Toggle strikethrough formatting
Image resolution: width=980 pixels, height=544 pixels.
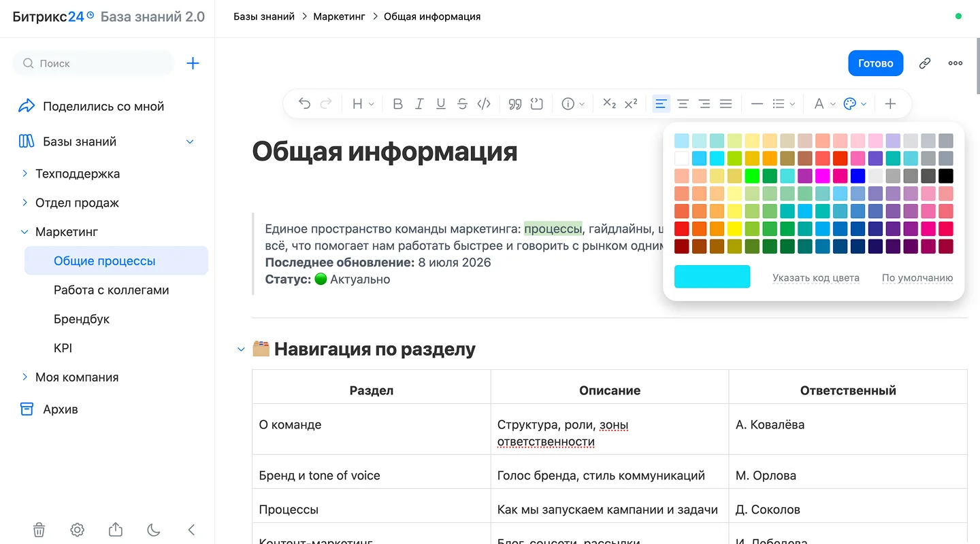463,104
